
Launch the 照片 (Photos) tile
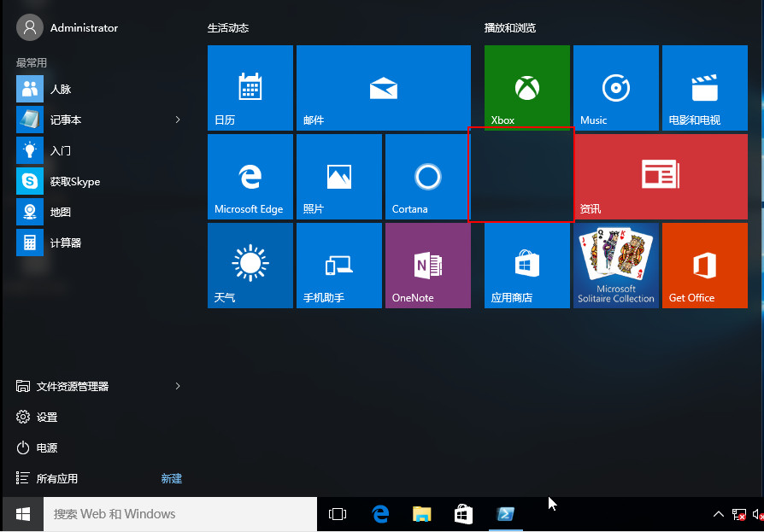pyautogui.click(x=338, y=176)
